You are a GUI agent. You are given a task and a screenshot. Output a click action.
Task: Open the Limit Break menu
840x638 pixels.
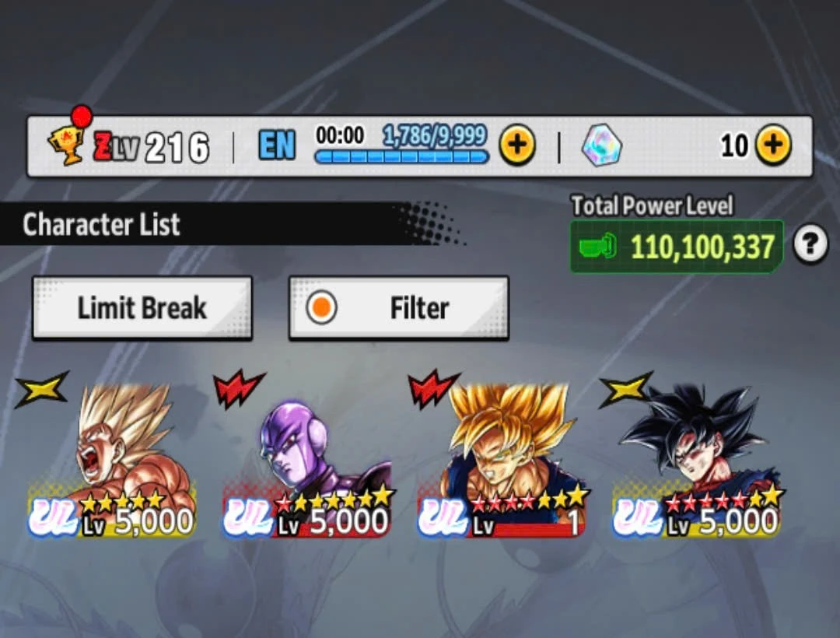(x=142, y=308)
